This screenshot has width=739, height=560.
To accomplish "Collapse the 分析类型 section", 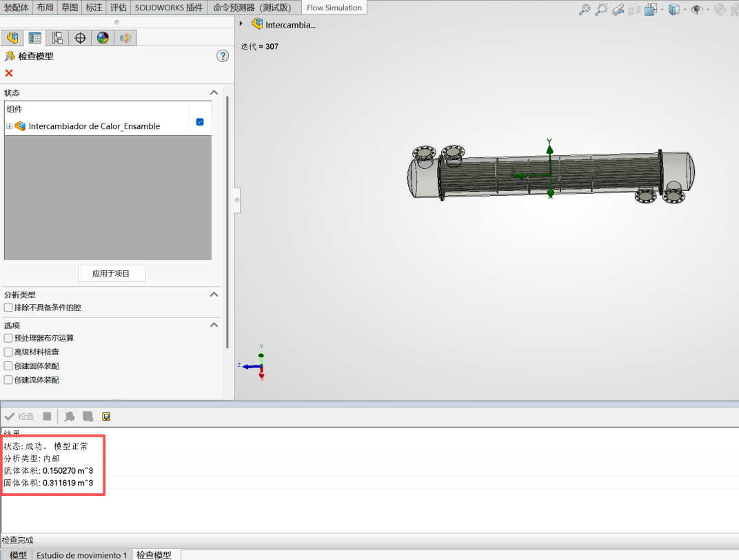I will (214, 294).
